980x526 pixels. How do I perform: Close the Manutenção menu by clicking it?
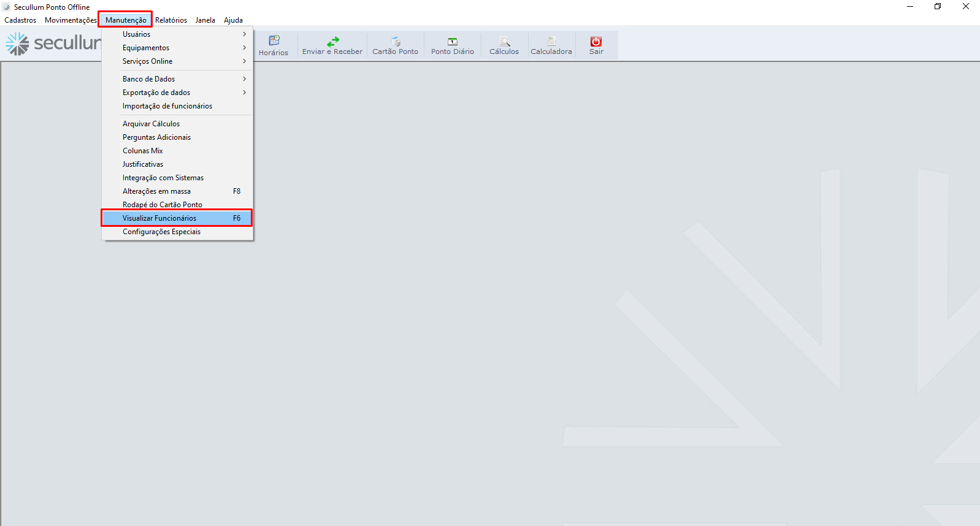126,20
